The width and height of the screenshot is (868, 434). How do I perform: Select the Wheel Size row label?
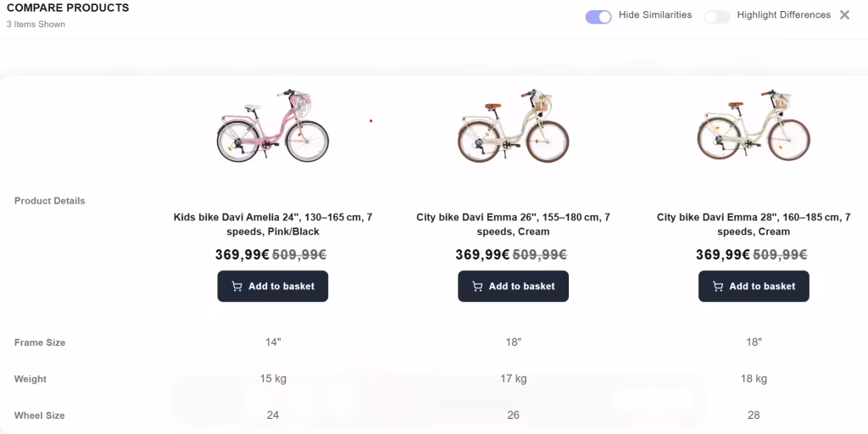pos(39,415)
